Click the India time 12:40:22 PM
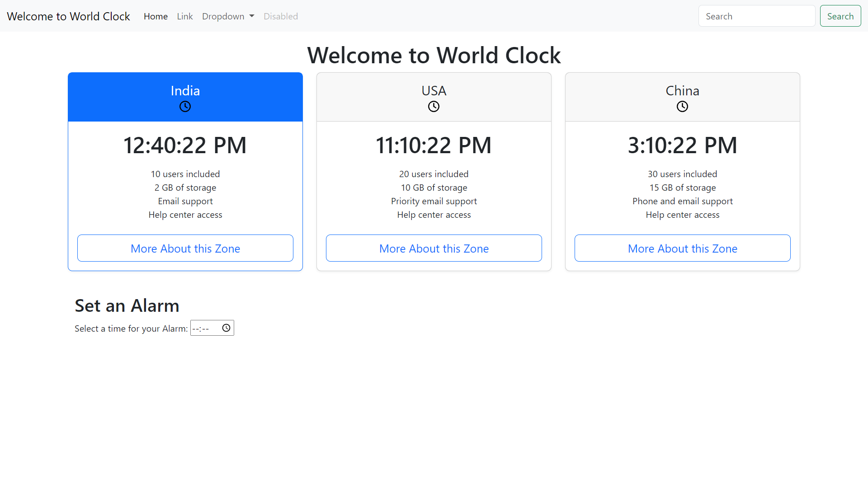The height and width of the screenshot is (488, 868). pos(185,145)
